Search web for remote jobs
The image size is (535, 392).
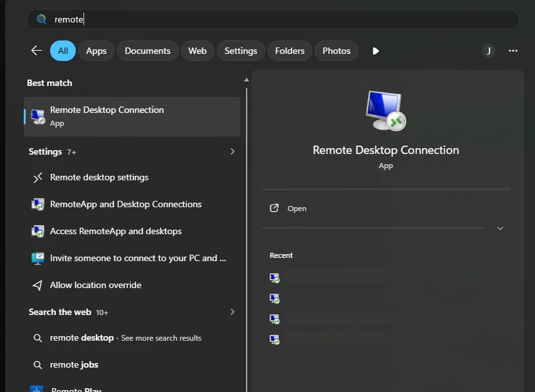coord(132,364)
